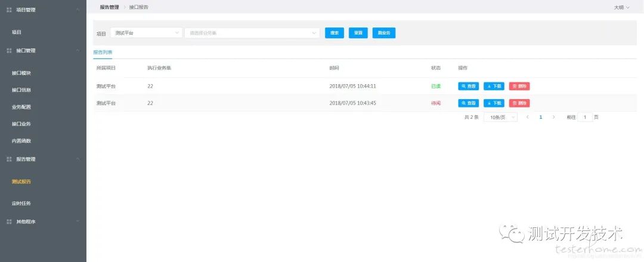Click 查看 for the 10:43:45 report

[x=469, y=103]
